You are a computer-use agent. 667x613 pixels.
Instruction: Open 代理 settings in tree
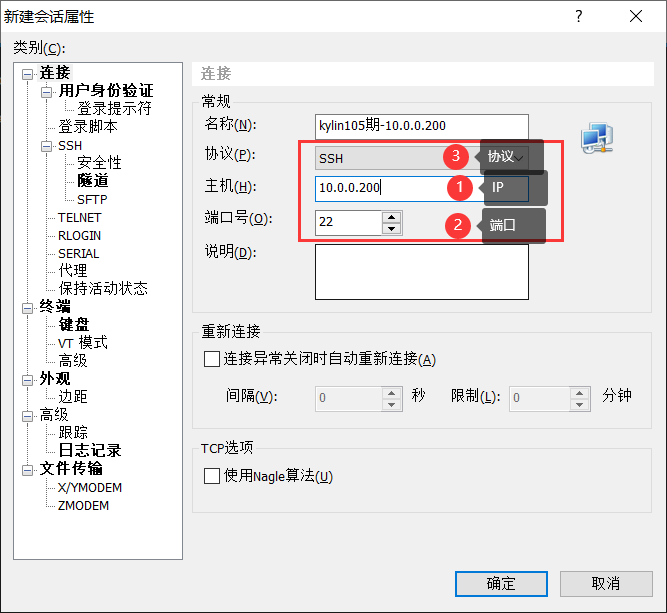(73, 271)
